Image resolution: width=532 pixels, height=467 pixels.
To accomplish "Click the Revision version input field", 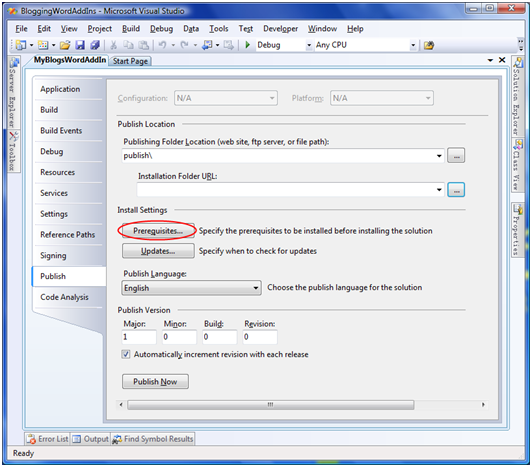I will point(260,337).
